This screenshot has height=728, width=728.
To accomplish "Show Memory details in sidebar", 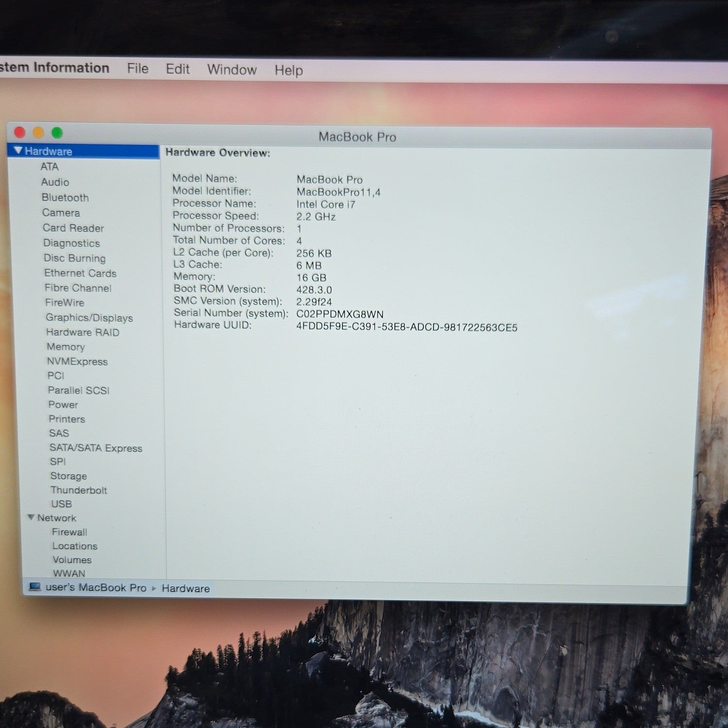I will pyautogui.click(x=66, y=347).
